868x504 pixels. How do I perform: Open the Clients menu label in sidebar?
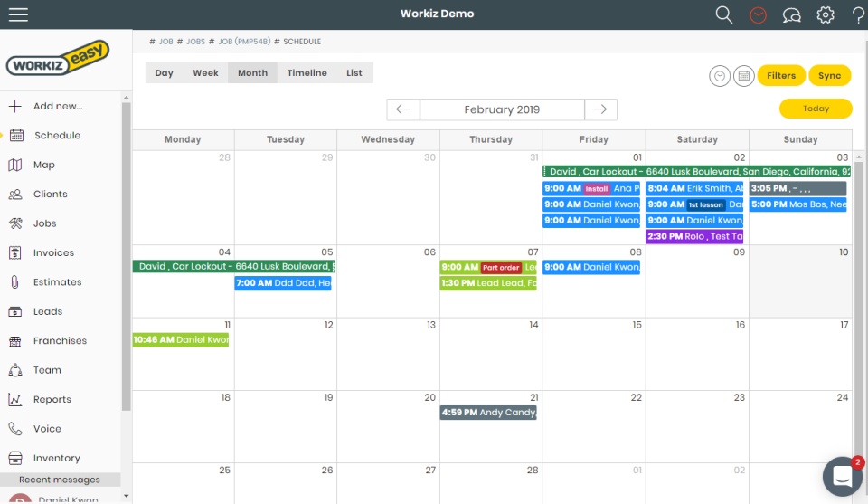51,194
